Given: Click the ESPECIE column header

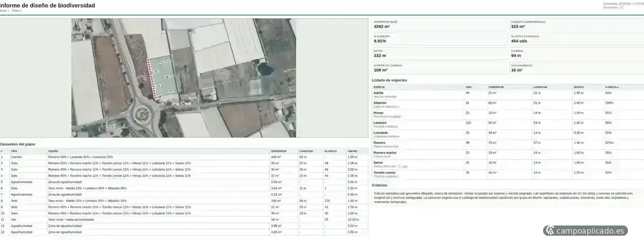Looking at the screenshot, I should (x=379, y=87).
